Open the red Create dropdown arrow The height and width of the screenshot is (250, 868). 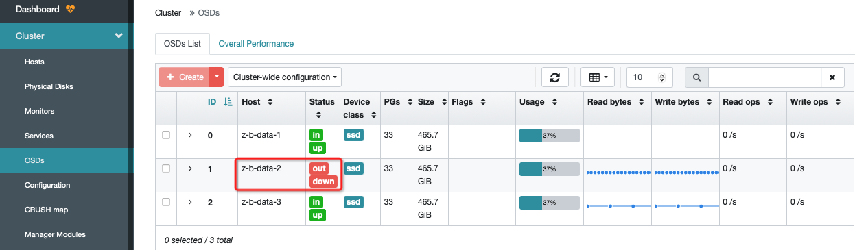(217, 77)
